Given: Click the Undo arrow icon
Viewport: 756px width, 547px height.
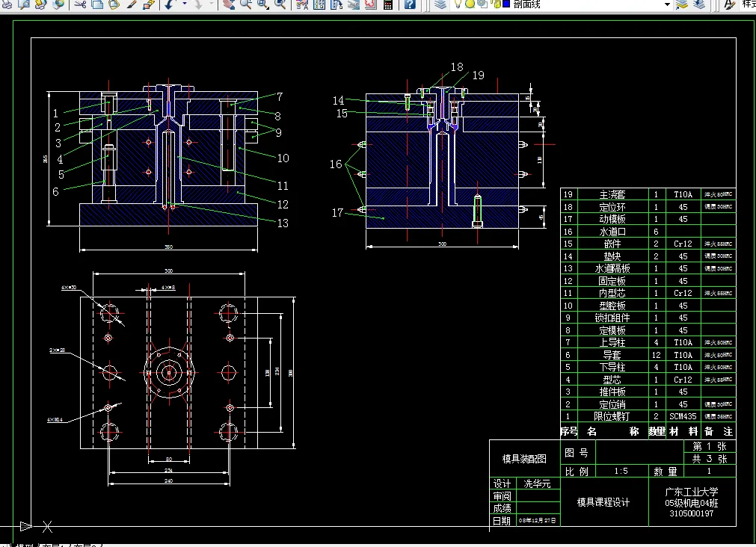Looking at the screenshot, I should pyautogui.click(x=169, y=4).
